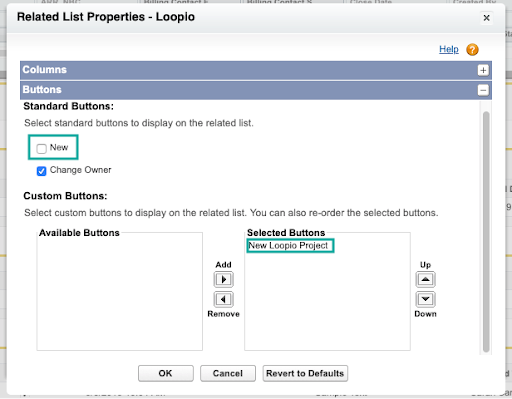Click the Cancel button
The width and height of the screenshot is (512, 399).
(x=228, y=373)
